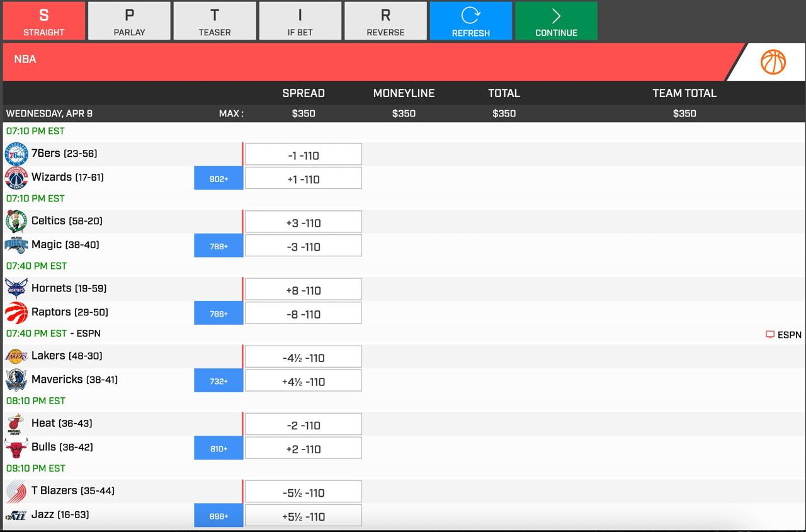Click the Bulls (36-42) team name
This screenshot has height=532, width=806.
point(62,446)
